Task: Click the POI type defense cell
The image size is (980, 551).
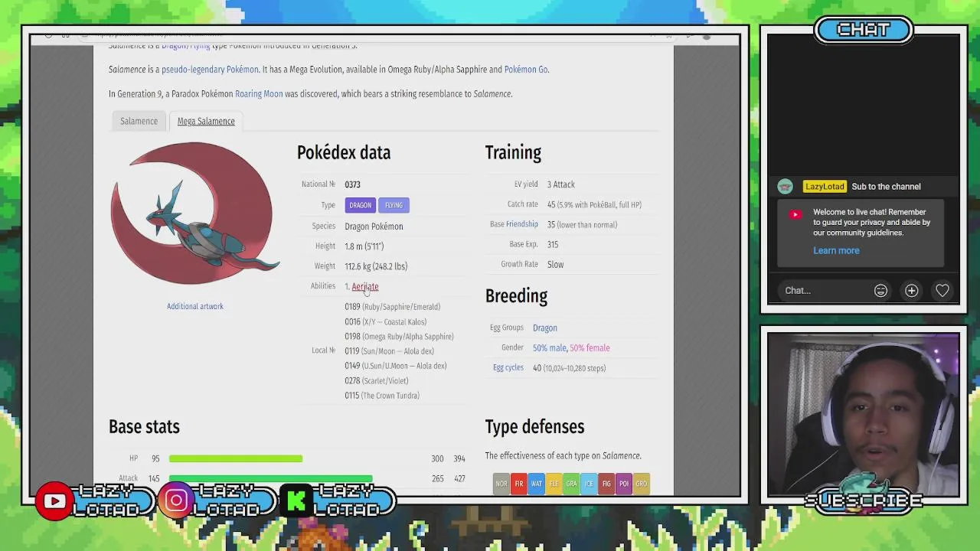Action: pos(624,484)
